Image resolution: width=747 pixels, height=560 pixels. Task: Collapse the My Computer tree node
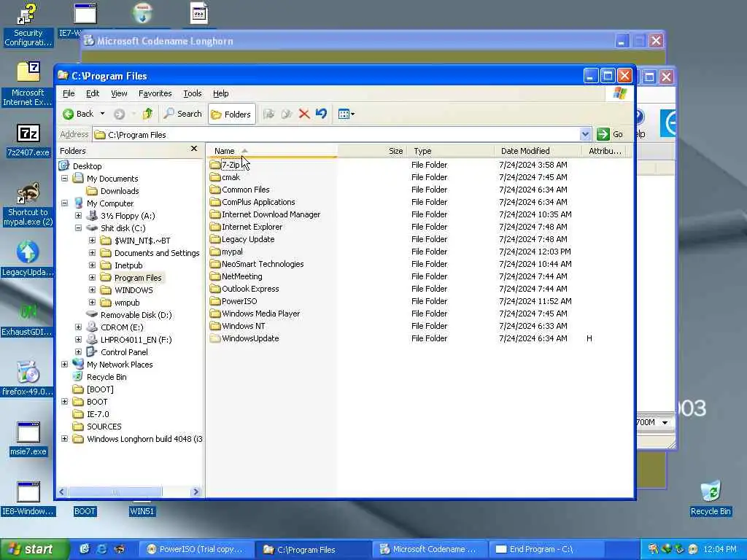pos(64,203)
